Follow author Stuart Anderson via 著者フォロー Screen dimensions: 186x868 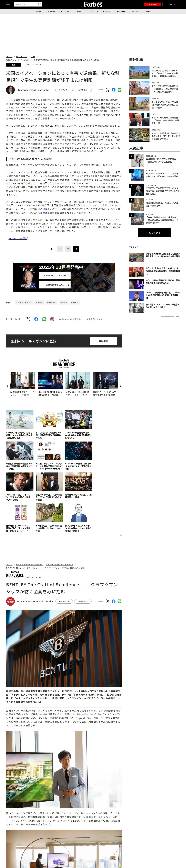tap(64, 90)
